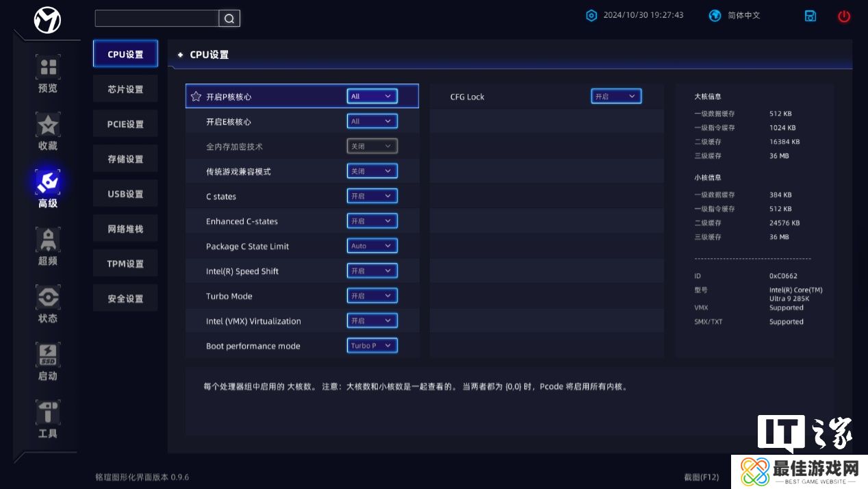868x489 pixels.
Task: Select the 超频 overclocking rocket icon
Action: point(48,240)
